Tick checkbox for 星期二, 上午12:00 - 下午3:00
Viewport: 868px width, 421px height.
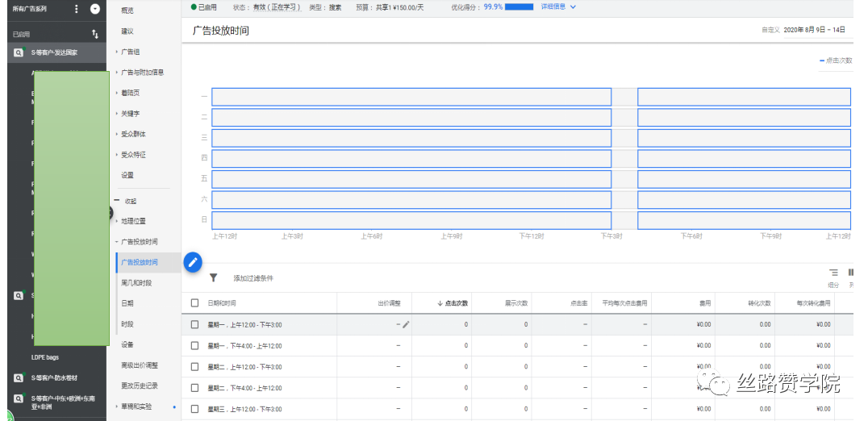194,367
